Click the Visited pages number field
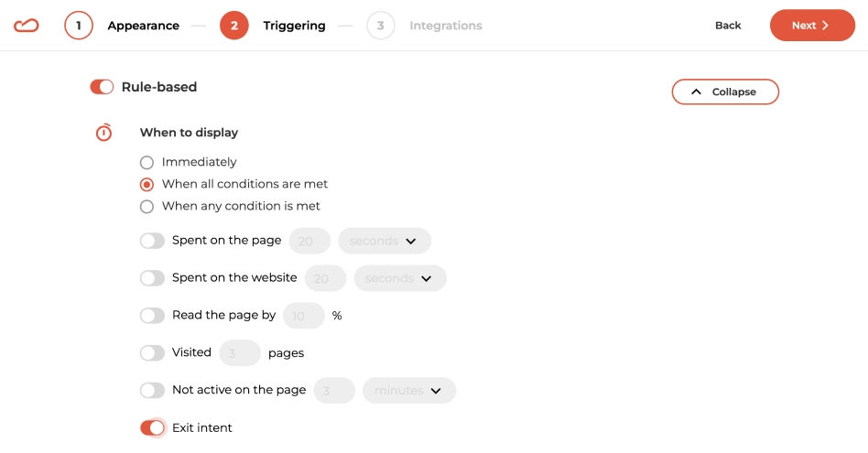This screenshot has height=453, width=868. click(240, 353)
